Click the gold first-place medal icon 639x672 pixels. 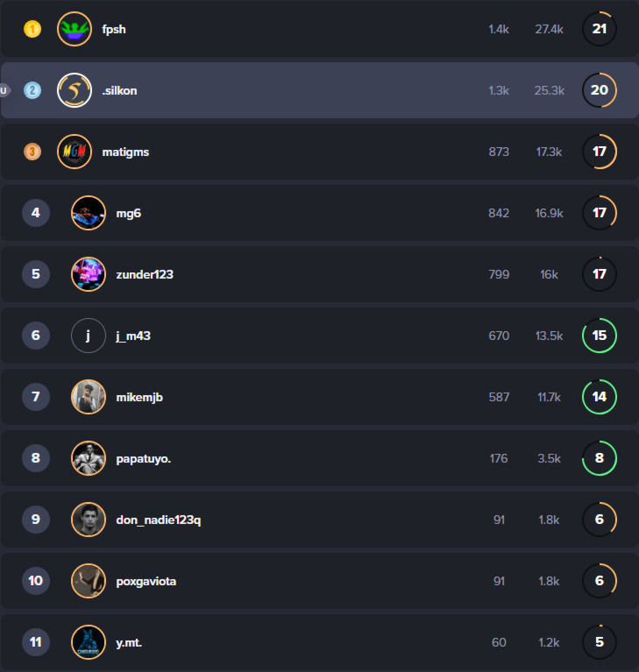(32, 29)
